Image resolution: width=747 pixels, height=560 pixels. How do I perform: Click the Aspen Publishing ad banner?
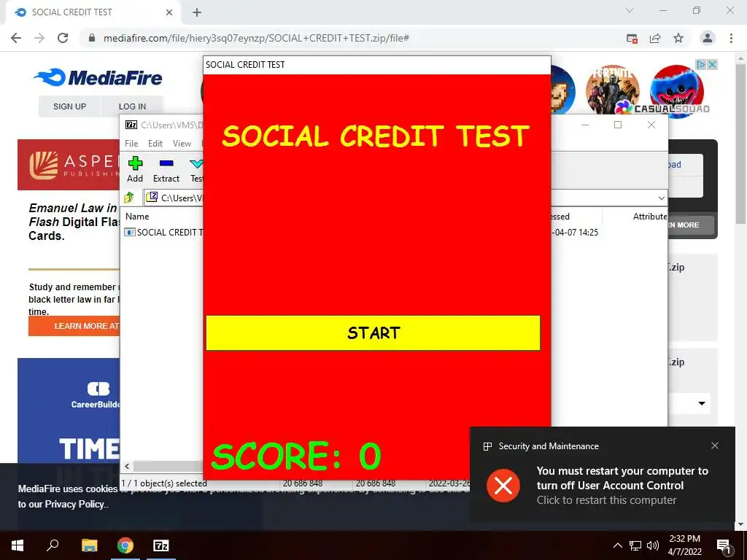(x=69, y=165)
